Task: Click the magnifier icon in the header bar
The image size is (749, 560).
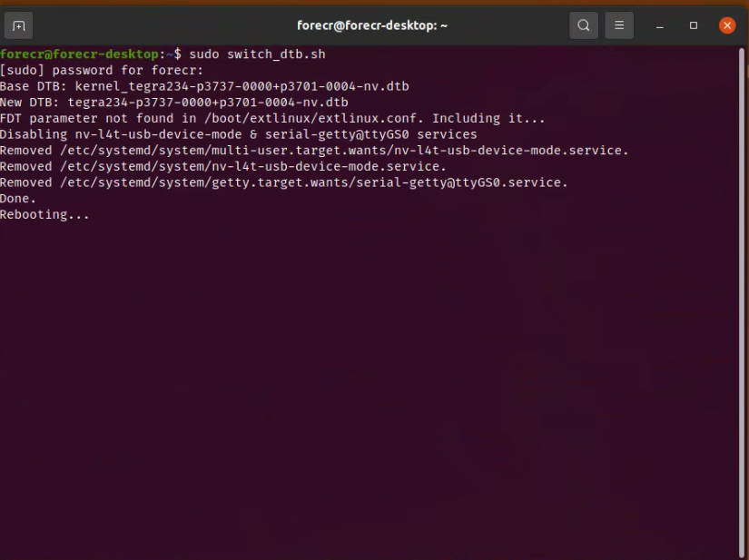Action: [x=584, y=25]
